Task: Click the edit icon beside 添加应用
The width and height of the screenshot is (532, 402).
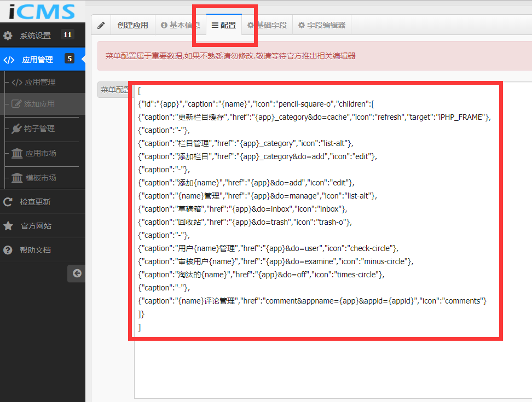Action: pyautogui.click(x=16, y=104)
